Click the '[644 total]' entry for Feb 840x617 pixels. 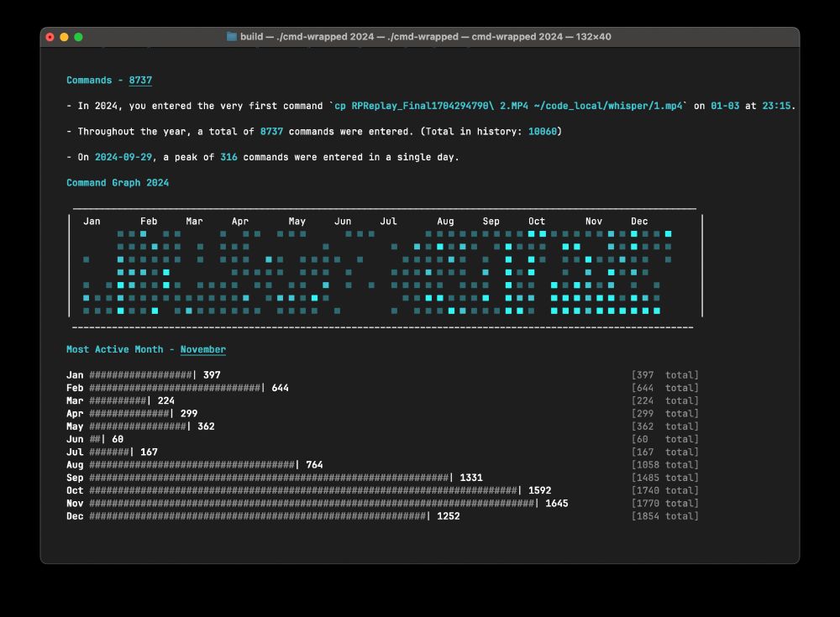tap(664, 388)
